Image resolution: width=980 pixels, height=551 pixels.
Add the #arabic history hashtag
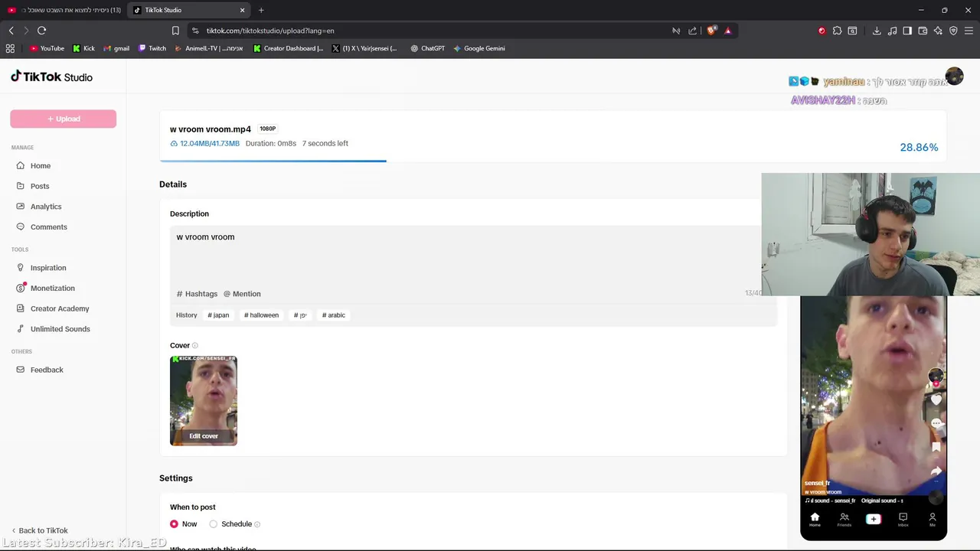pos(334,315)
